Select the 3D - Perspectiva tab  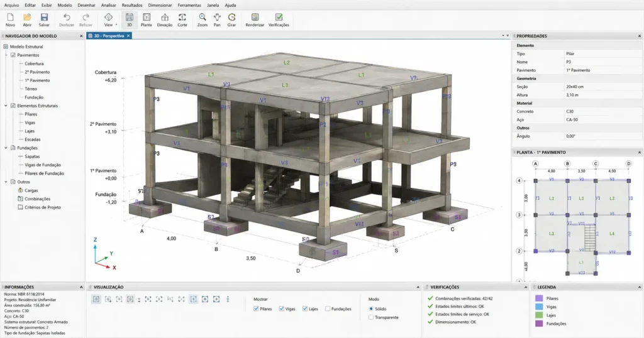pyautogui.click(x=109, y=36)
